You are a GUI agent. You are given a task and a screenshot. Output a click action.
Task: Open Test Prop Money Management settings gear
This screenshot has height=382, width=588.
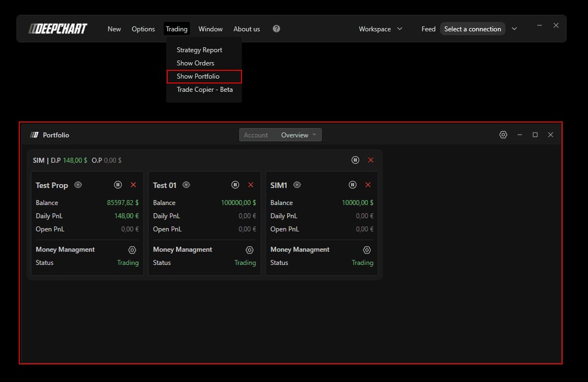tap(132, 250)
